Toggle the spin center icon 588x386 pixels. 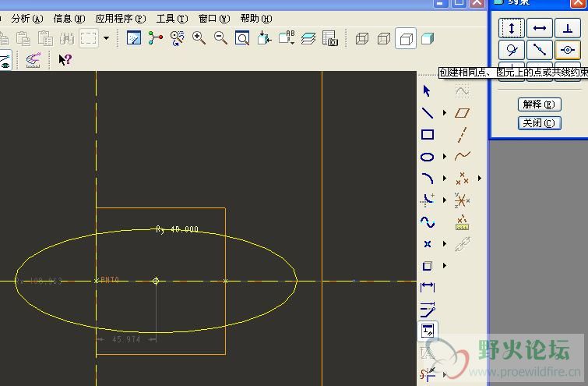[155, 38]
